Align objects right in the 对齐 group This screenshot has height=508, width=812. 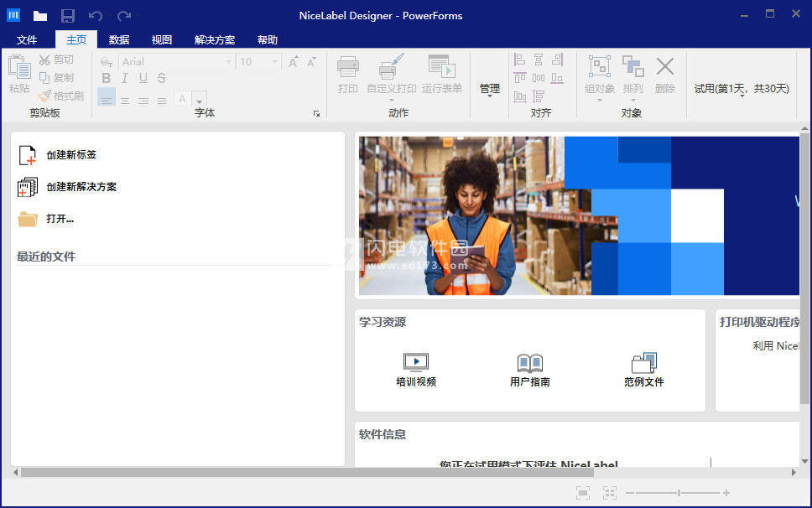(x=557, y=60)
